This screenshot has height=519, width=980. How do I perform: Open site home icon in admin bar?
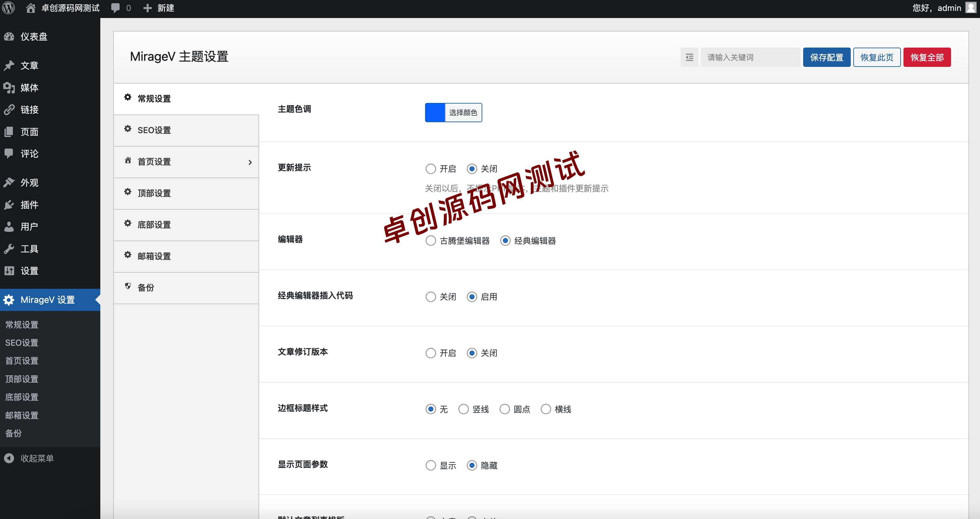(x=31, y=8)
